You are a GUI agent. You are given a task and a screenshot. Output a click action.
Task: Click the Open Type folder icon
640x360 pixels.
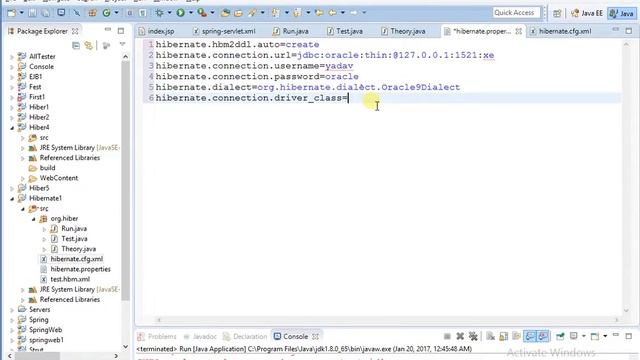225,13
